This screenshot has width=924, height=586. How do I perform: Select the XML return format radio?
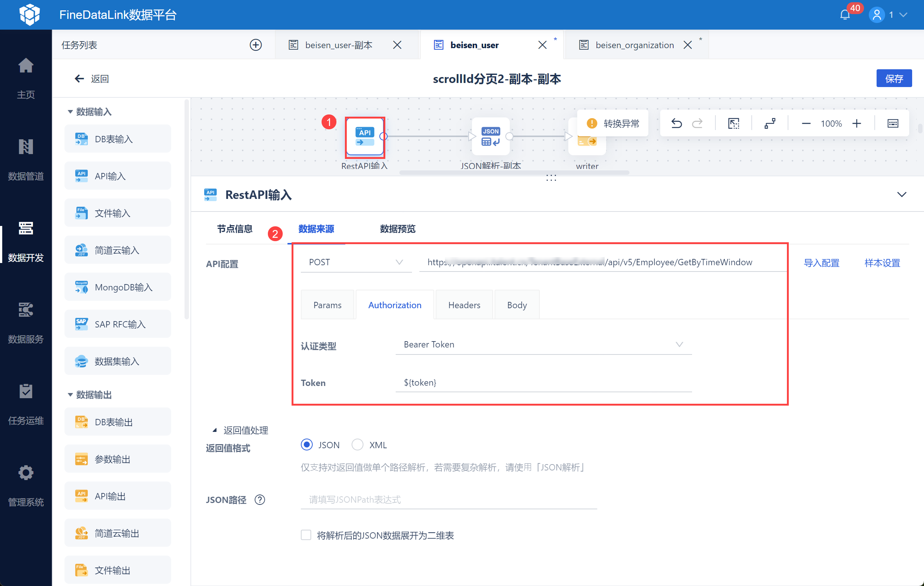[x=357, y=445]
